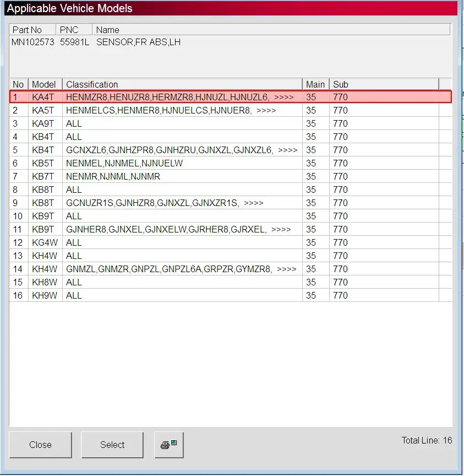Click the PNC column header

tap(74, 30)
